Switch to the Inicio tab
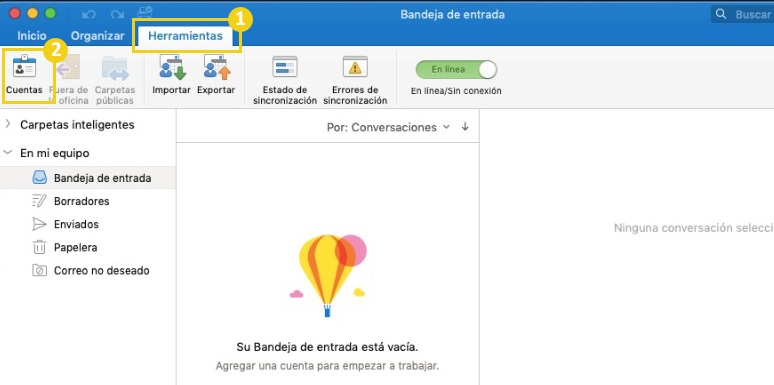774x385 pixels. [x=32, y=36]
